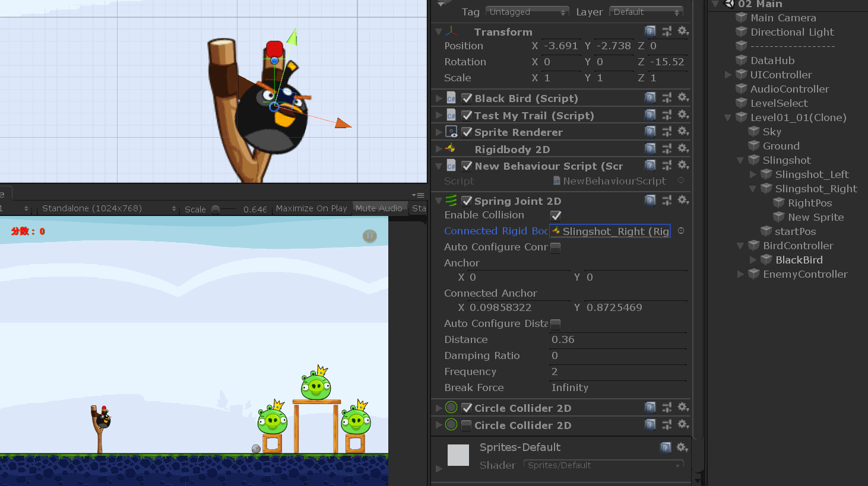Click Sprite Renderer component icon

coord(451,132)
